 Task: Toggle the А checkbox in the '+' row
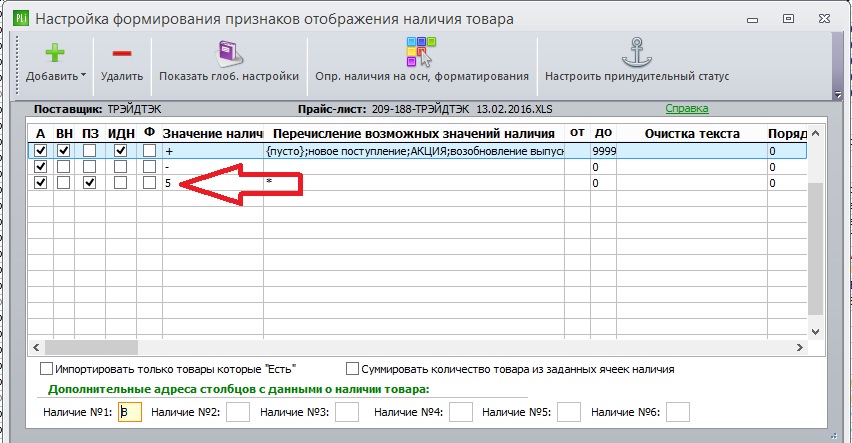(x=41, y=151)
